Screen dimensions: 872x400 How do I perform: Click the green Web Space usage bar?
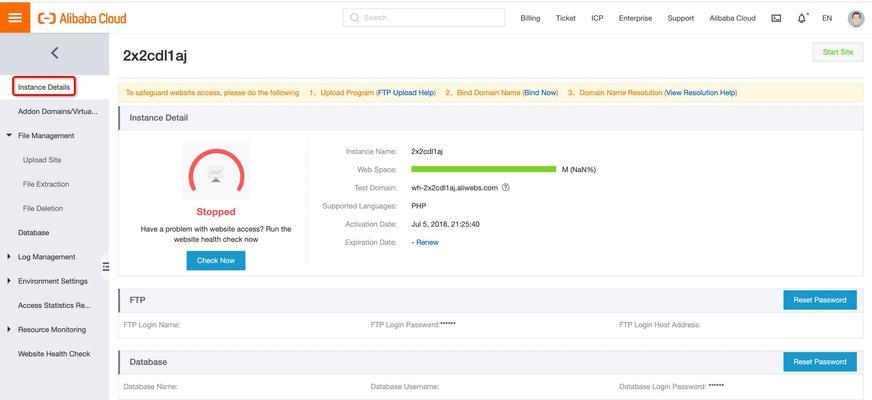(x=483, y=169)
